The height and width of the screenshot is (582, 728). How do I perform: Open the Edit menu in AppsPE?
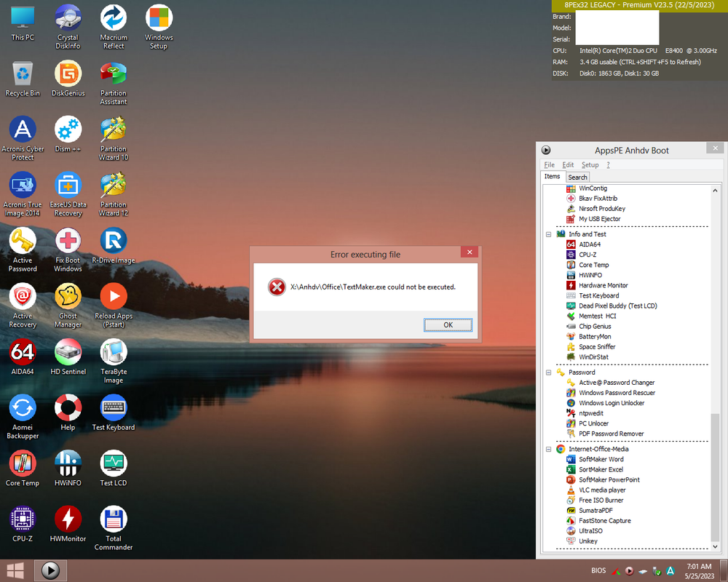pyautogui.click(x=568, y=164)
